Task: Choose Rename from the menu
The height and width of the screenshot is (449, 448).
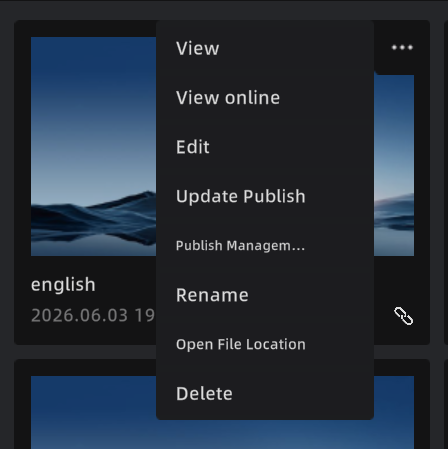Action: (x=265, y=295)
